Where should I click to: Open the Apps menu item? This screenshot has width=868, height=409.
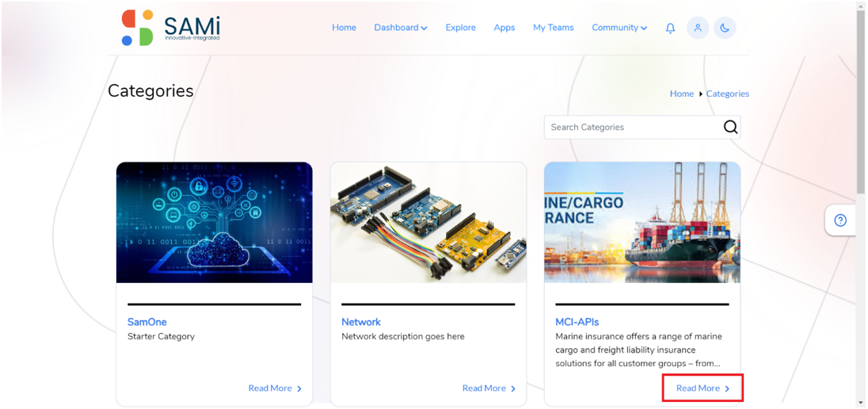[504, 28]
